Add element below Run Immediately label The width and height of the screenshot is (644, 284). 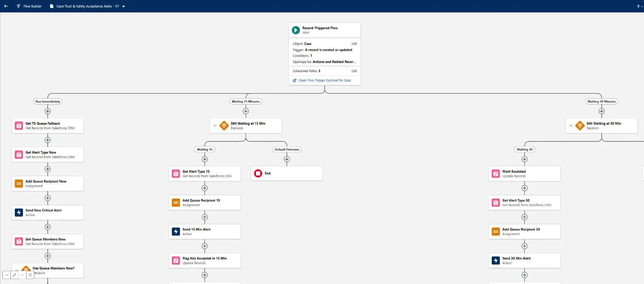[48, 111]
